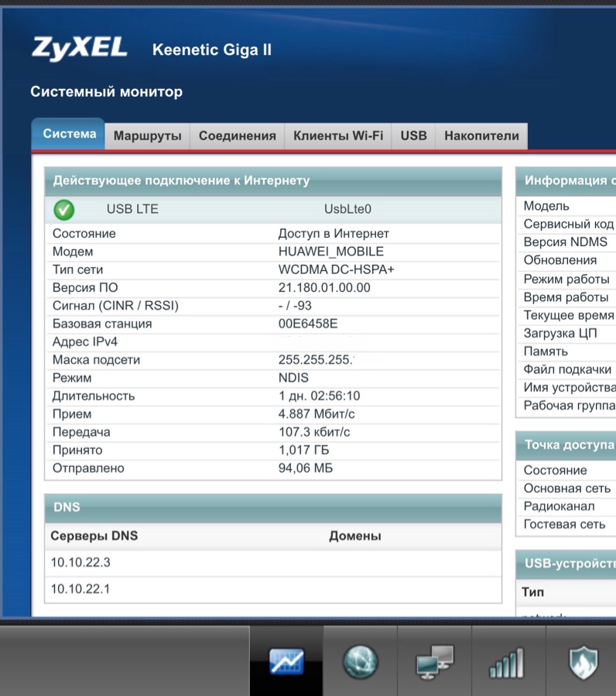Click the Адрес IPv4 label

85,341
